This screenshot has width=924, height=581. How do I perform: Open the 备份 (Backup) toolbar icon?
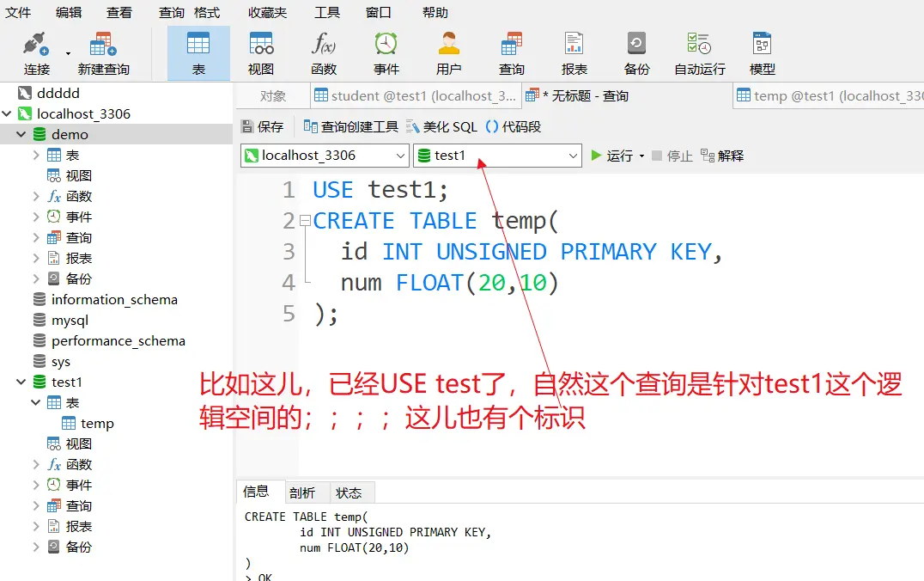point(636,53)
